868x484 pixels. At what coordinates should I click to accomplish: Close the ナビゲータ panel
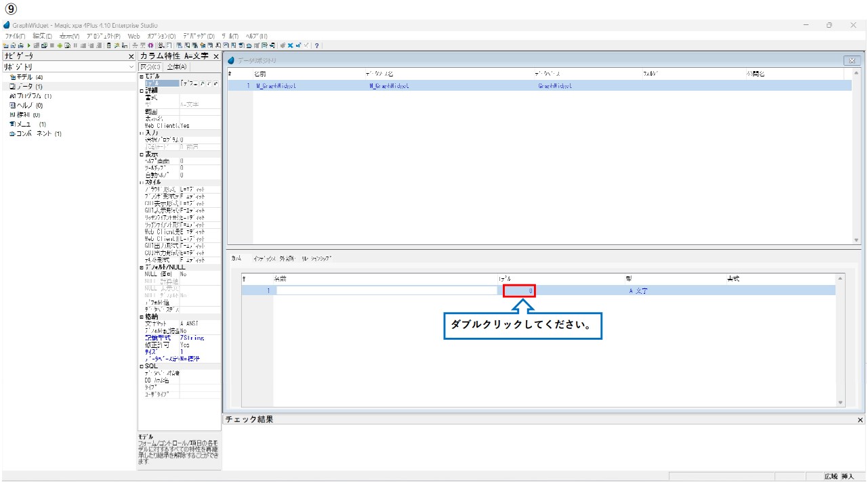click(131, 57)
